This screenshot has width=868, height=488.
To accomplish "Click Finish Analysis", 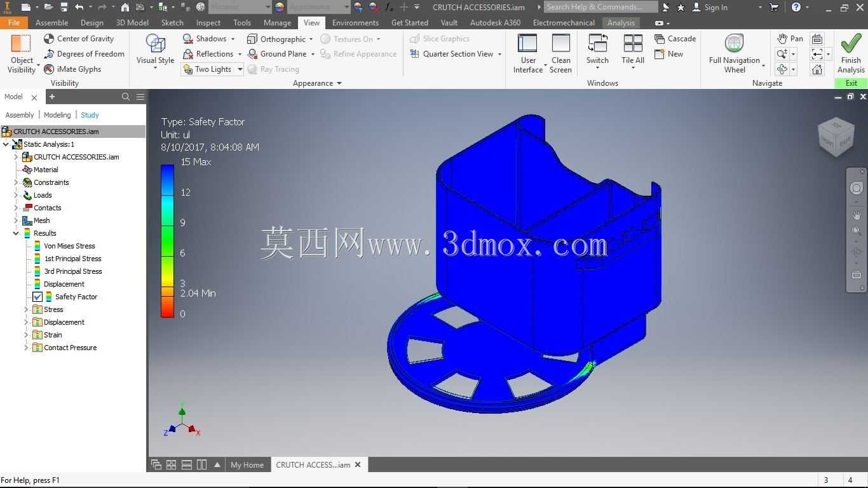I will point(851,54).
